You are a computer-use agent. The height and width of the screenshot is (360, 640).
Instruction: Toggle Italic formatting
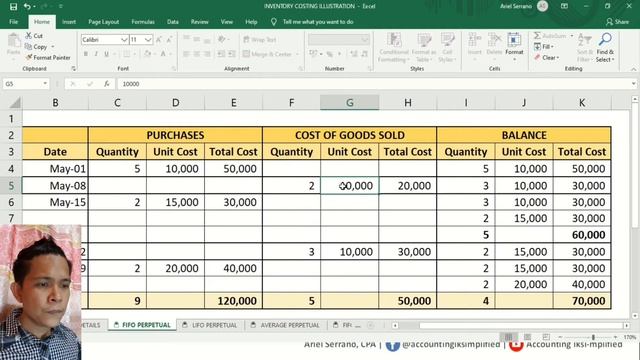(96, 54)
